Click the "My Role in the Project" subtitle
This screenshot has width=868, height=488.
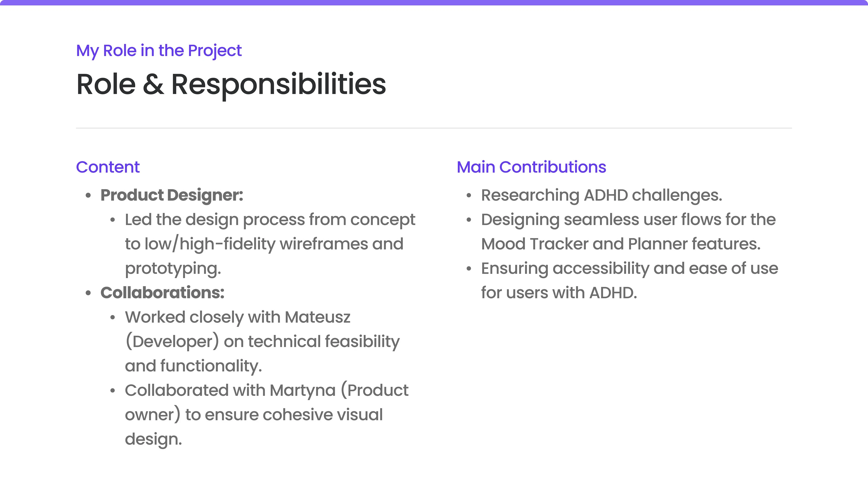click(159, 51)
